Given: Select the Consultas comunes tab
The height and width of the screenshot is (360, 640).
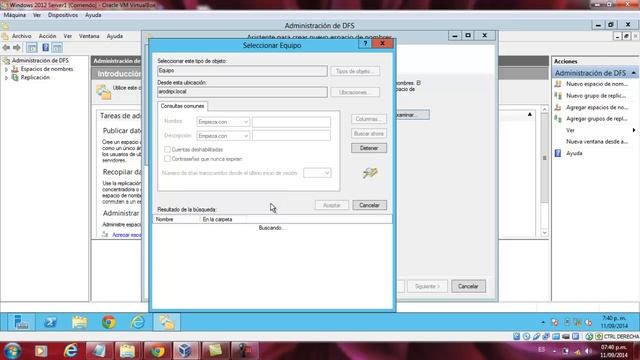Looking at the screenshot, I should 182,106.
